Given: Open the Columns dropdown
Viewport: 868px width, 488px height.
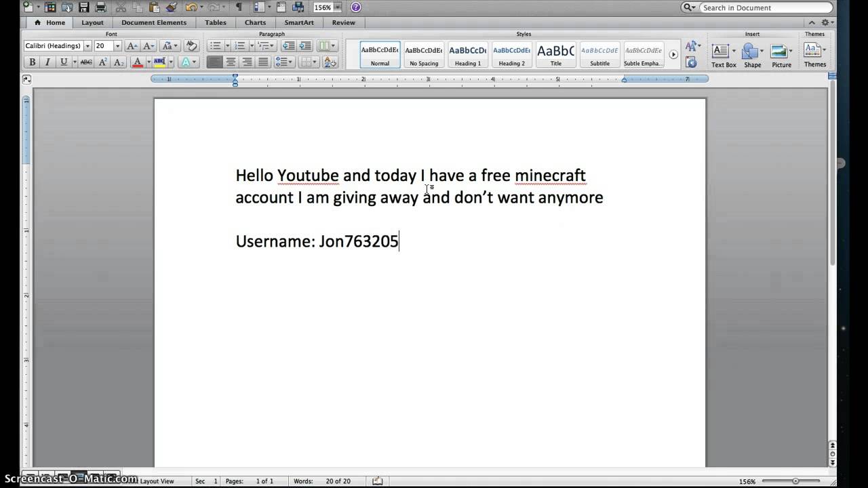Looking at the screenshot, I should point(328,46).
